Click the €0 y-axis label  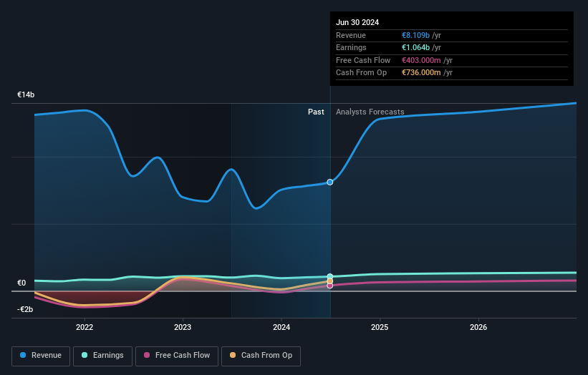[x=21, y=283]
